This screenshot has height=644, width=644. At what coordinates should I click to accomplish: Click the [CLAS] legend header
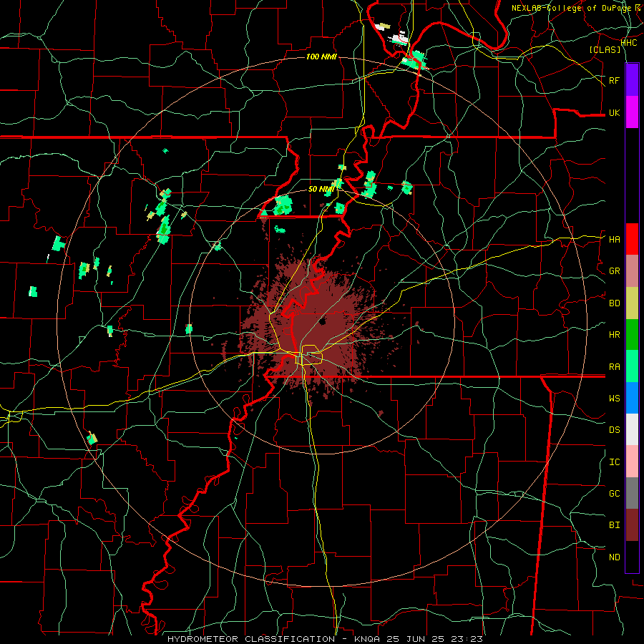tap(605, 49)
